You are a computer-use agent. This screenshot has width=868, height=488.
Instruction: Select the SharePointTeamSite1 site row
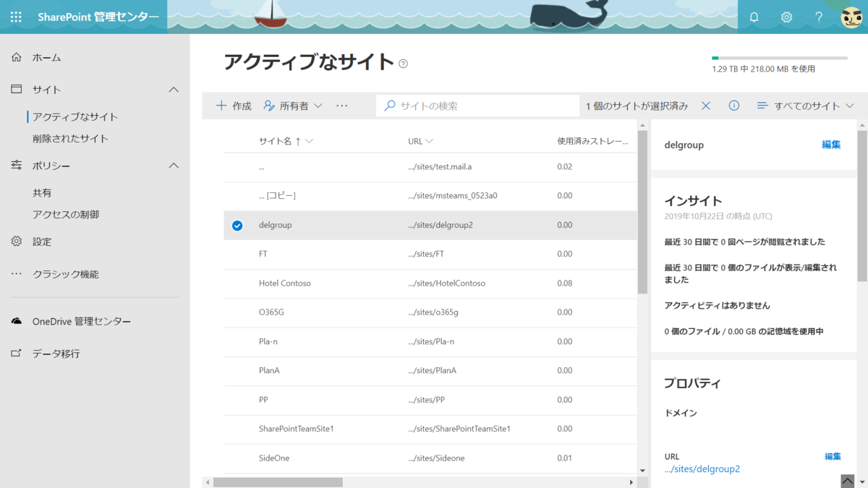(430, 429)
